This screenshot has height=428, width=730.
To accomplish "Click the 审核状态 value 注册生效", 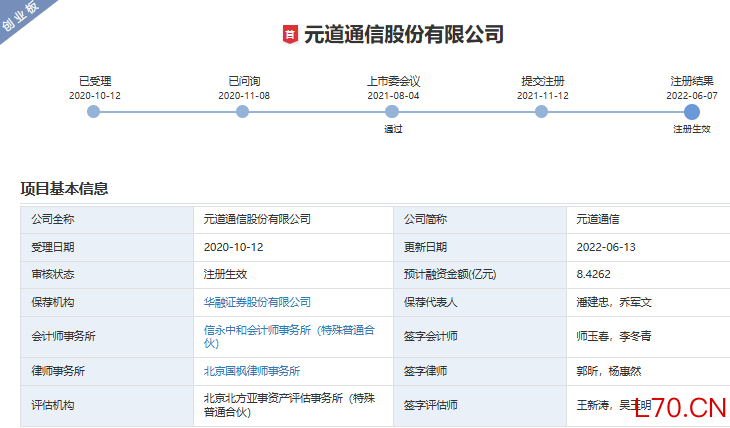I will click(x=225, y=274).
